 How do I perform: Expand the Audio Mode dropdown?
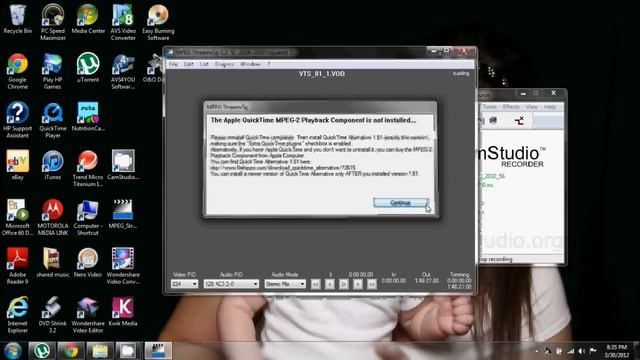(285, 284)
